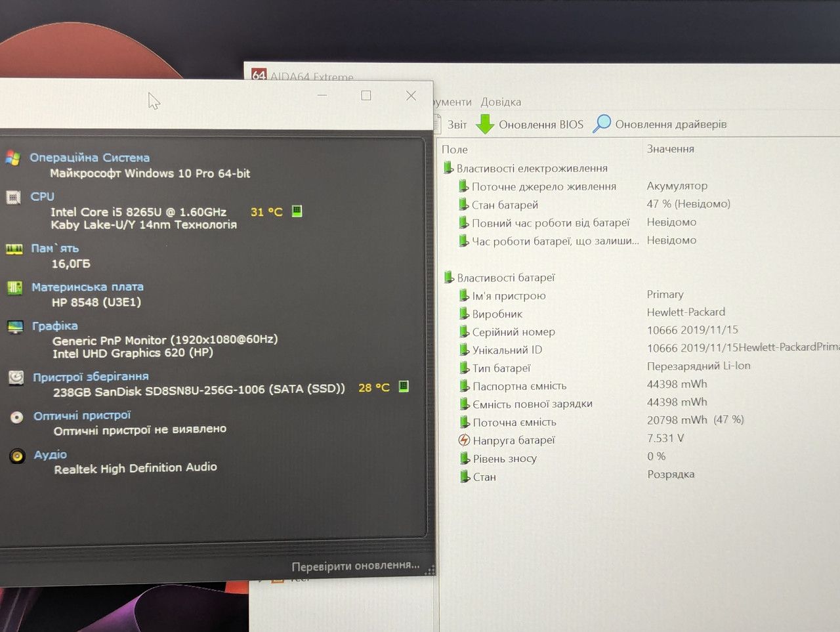Click the Звіт toolbar label
This screenshot has width=840, height=632.
(457, 125)
